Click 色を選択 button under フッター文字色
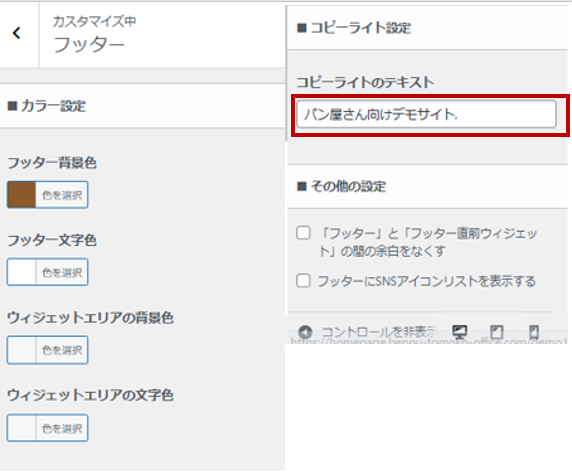The width and height of the screenshot is (572, 473). [x=62, y=272]
